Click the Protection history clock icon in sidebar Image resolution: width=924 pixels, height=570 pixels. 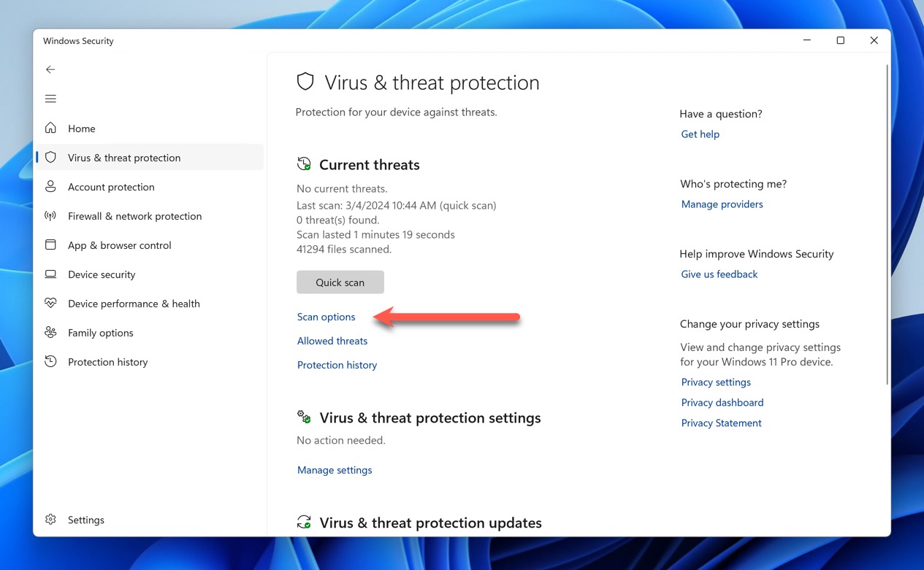pos(50,362)
